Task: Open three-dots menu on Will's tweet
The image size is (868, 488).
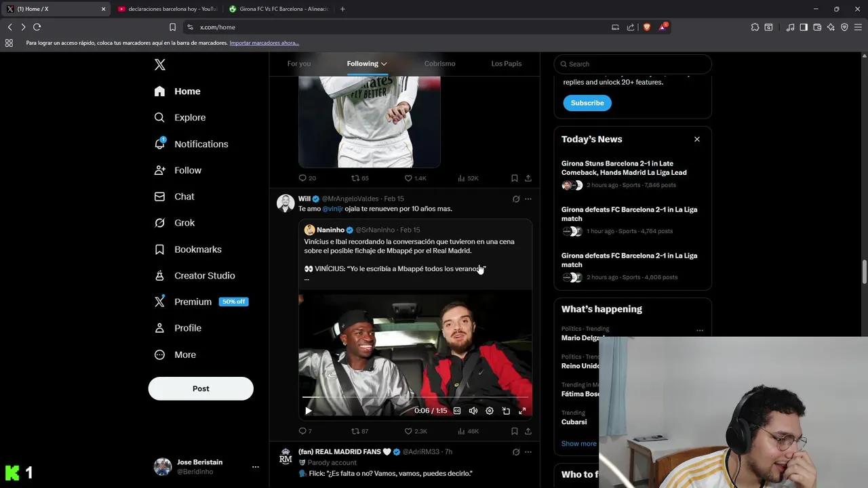Action: tap(528, 199)
